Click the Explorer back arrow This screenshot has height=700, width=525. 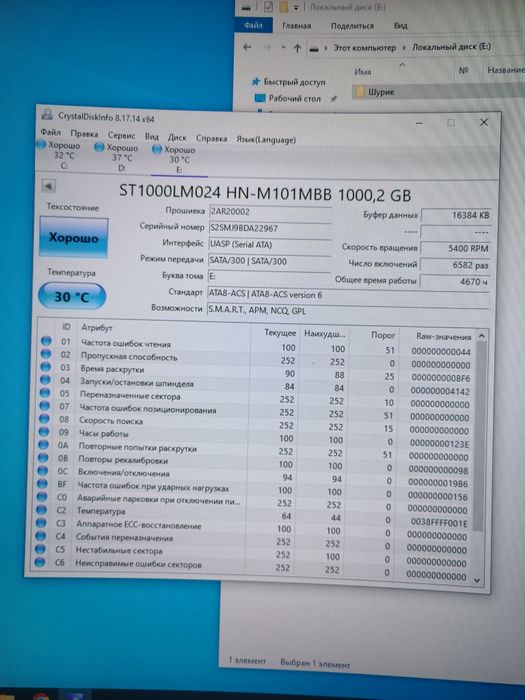pos(248,47)
